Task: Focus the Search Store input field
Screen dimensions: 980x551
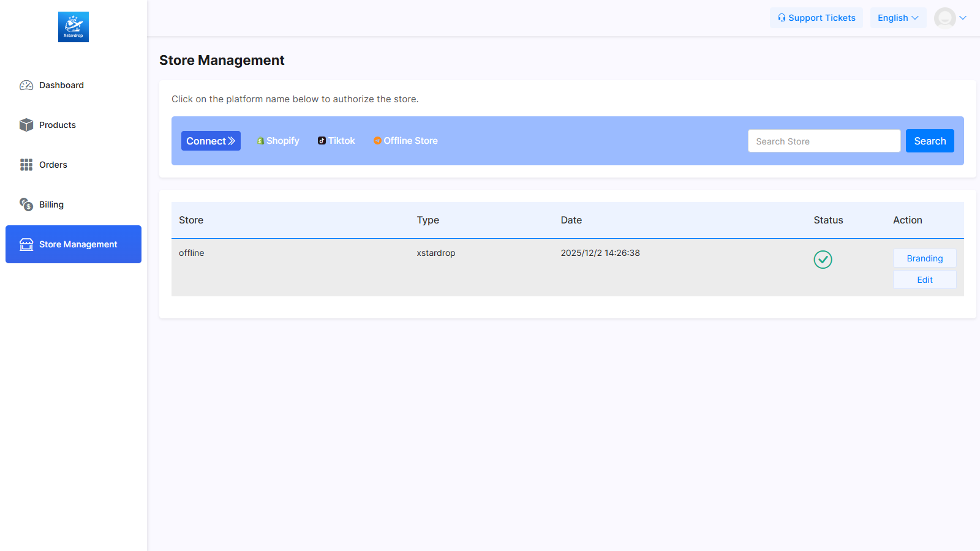Action: pos(824,141)
